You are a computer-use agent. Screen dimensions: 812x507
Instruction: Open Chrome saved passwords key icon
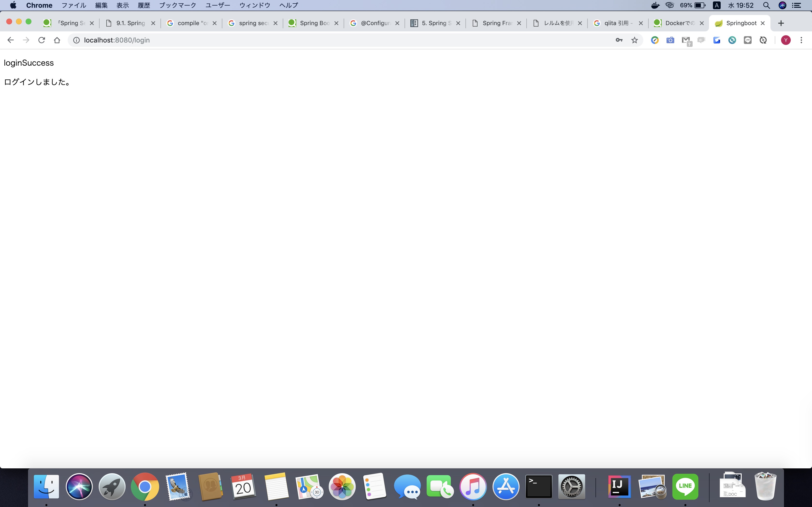point(619,40)
